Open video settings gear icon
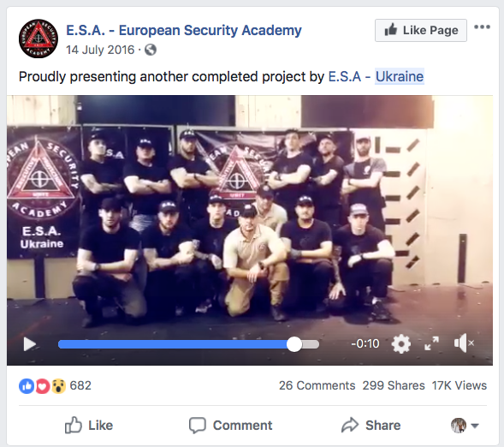This screenshot has height=447, width=504. coord(400,343)
